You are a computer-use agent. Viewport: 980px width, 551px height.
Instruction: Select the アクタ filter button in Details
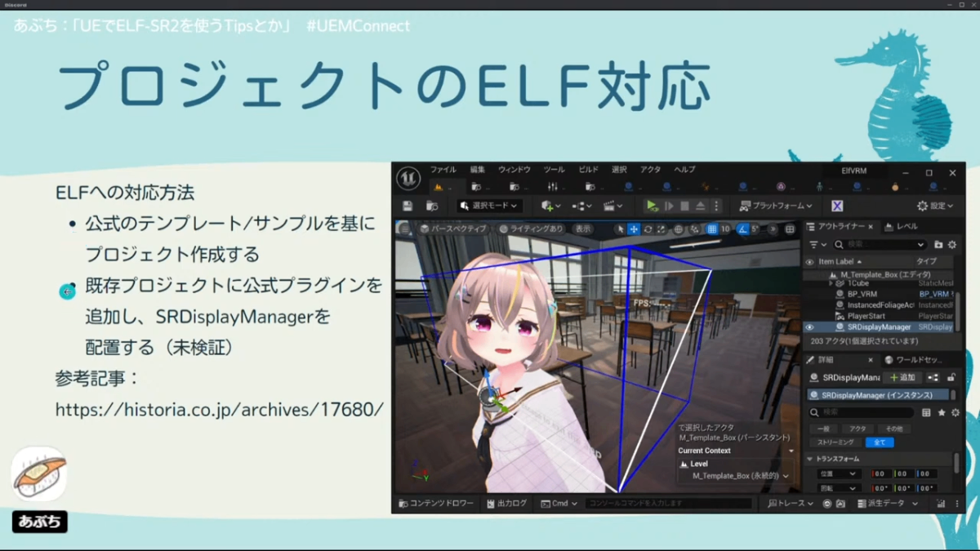(857, 429)
